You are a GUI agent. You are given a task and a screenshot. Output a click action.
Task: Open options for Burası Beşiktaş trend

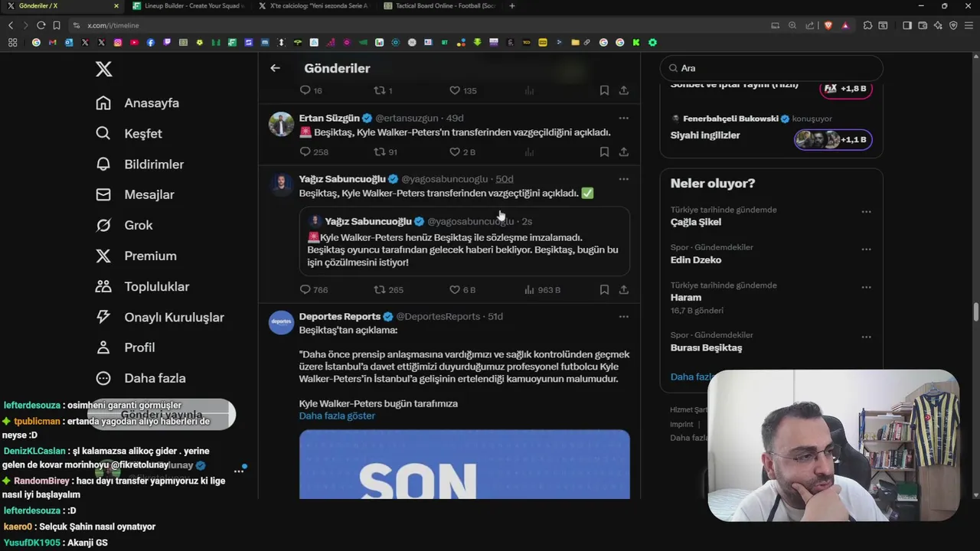[x=866, y=337]
